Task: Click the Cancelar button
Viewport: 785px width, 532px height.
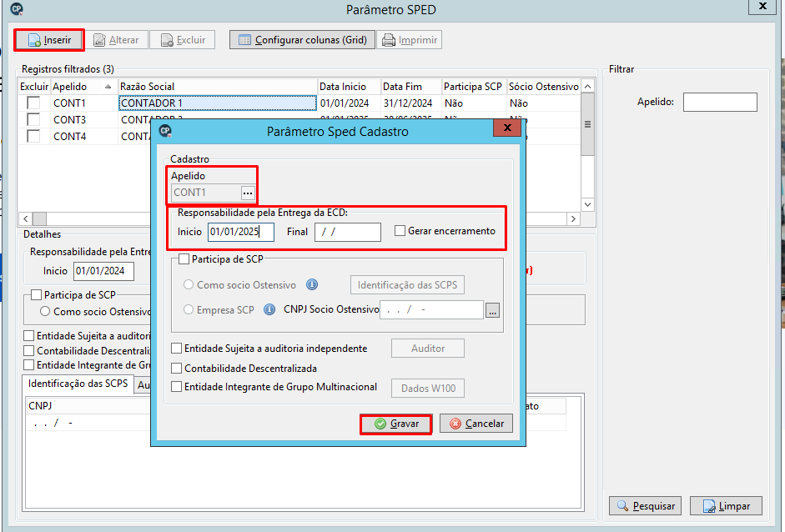Action: (x=476, y=424)
